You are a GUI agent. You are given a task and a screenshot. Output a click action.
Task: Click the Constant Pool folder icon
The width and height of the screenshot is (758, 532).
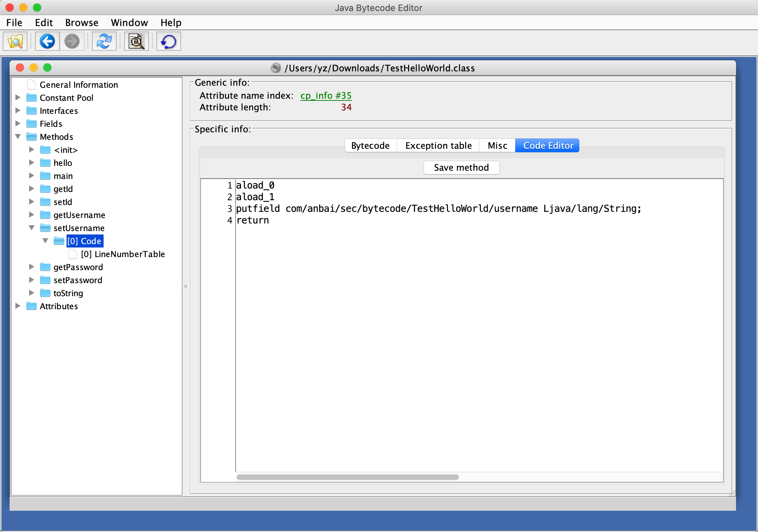click(x=32, y=98)
